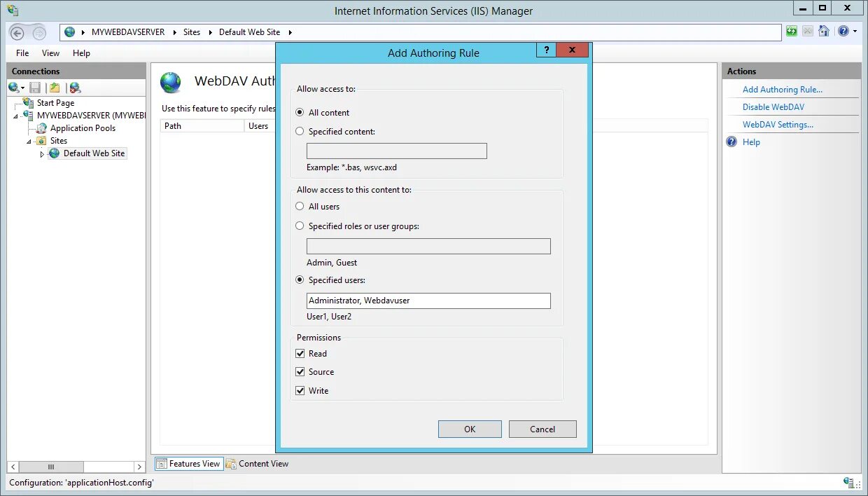This screenshot has height=496, width=868.
Task: Click Cancel in Add Authoring Rule dialog
Action: tap(542, 429)
